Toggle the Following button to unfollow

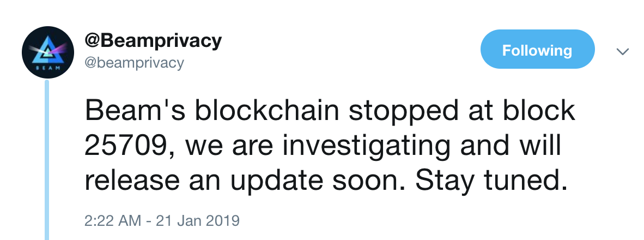pos(537,49)
